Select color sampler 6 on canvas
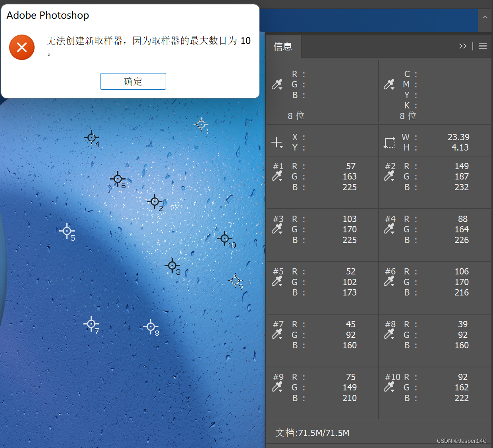This screenshot has height=448, width=493. pos(118,179)
